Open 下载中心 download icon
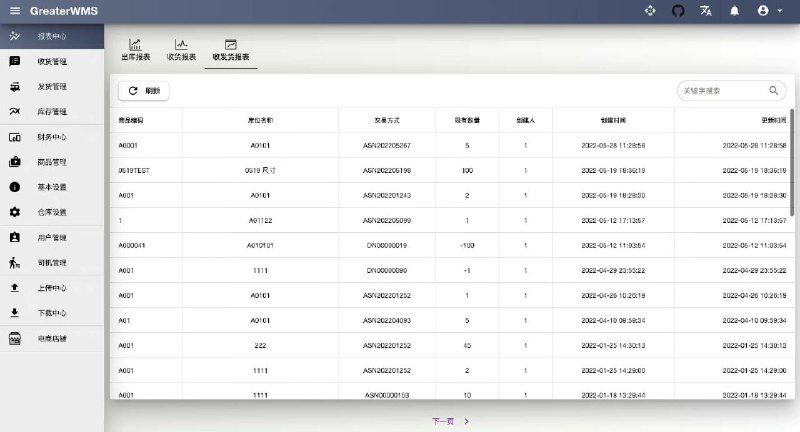 [x=15, y=313]
